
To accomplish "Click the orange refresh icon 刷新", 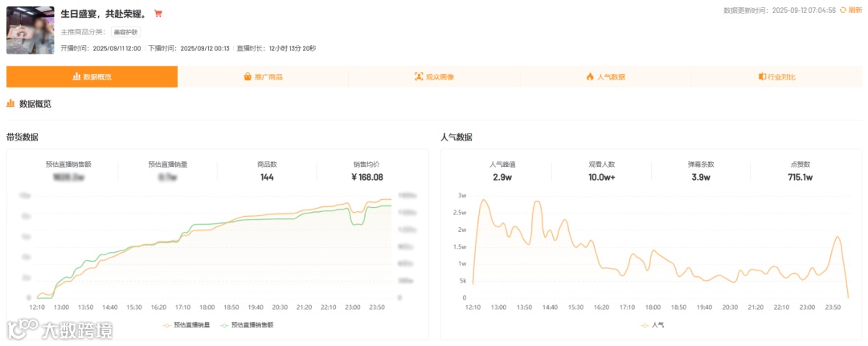I will point(843,10).
